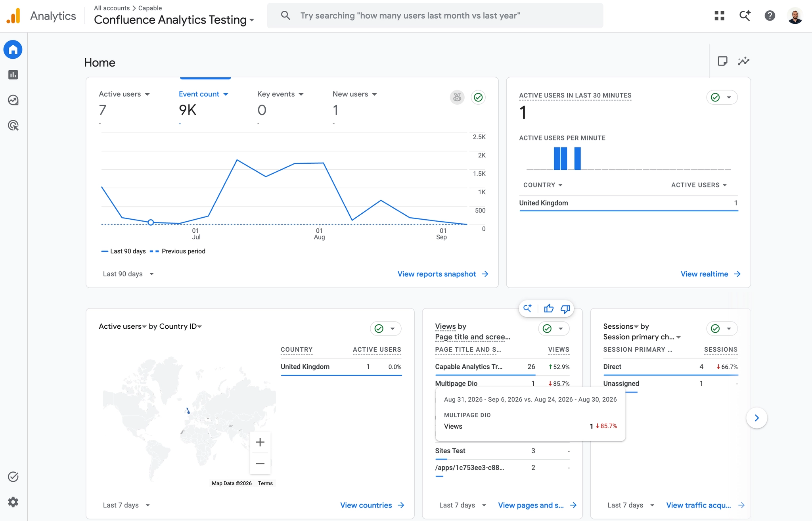Click the Google Analytics logo
The height and width of the screenshot is (521, 812).
click(13, 16)
